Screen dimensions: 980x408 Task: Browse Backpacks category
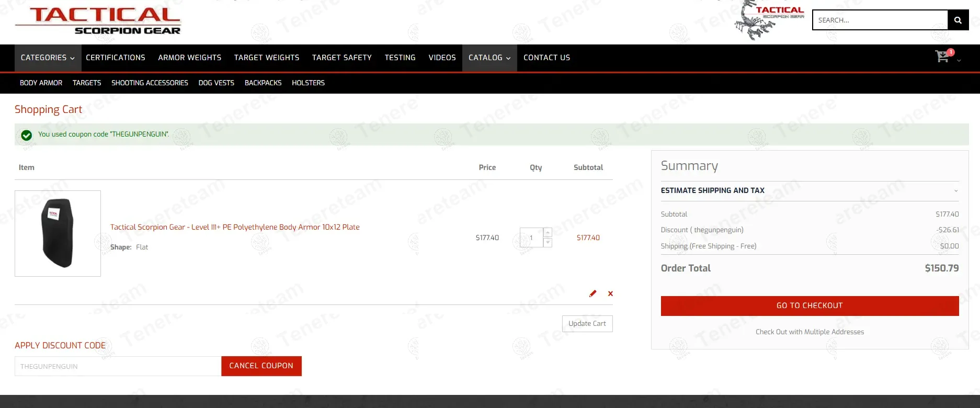(x=263, y=83)
